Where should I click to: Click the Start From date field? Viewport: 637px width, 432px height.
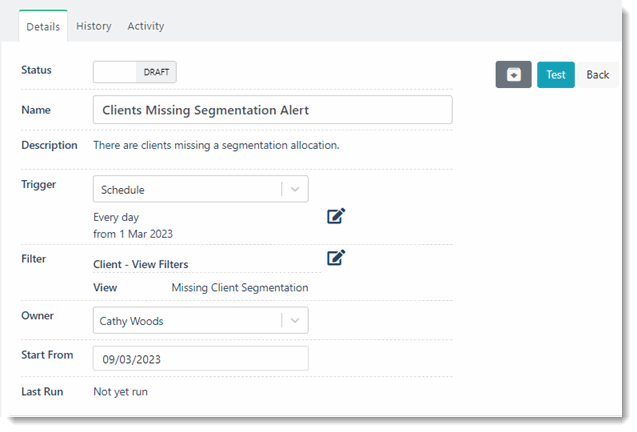point(200,358)
